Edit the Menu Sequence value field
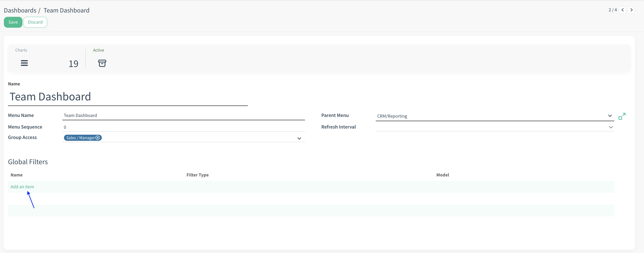This screenshot has width=644, height=253. pyautogui.click(x=183, y=127)
